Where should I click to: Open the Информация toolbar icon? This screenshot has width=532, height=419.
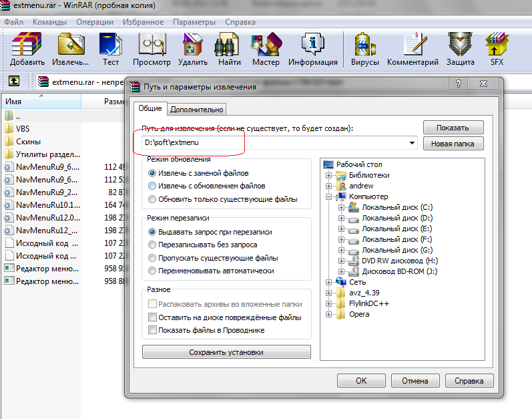[x=313, y=49]
